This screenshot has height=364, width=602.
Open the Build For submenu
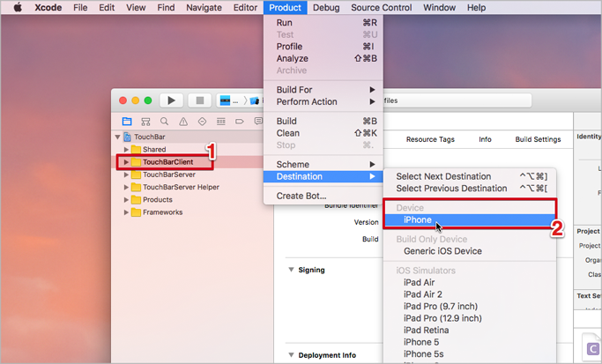click(x=323, y=90)
